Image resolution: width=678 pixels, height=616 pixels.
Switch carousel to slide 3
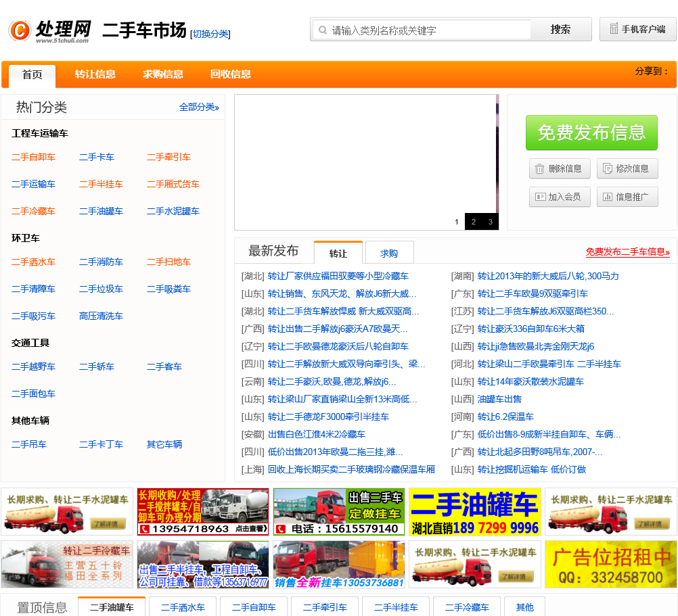pyautogui.click(x=490, y=222)
